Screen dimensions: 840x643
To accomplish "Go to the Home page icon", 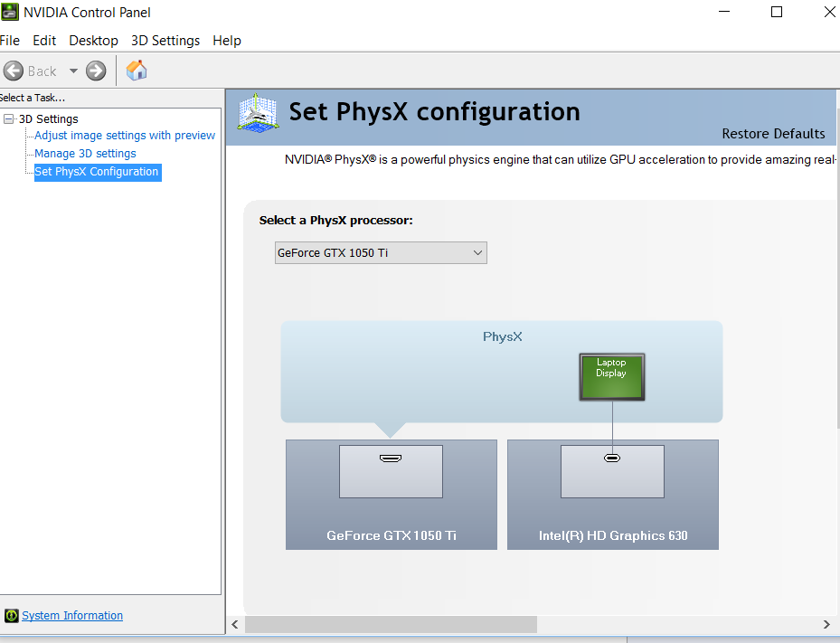I will (x=137, y=71).
